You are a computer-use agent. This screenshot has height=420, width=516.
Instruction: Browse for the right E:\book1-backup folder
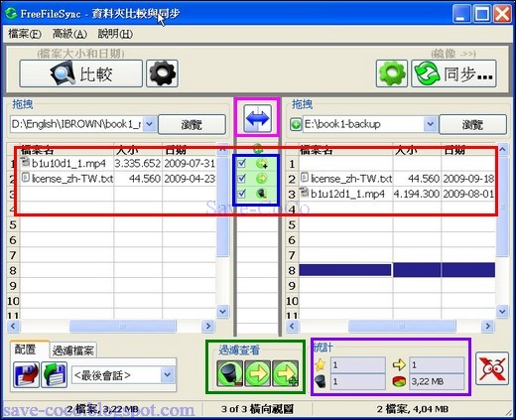(472, 124)
